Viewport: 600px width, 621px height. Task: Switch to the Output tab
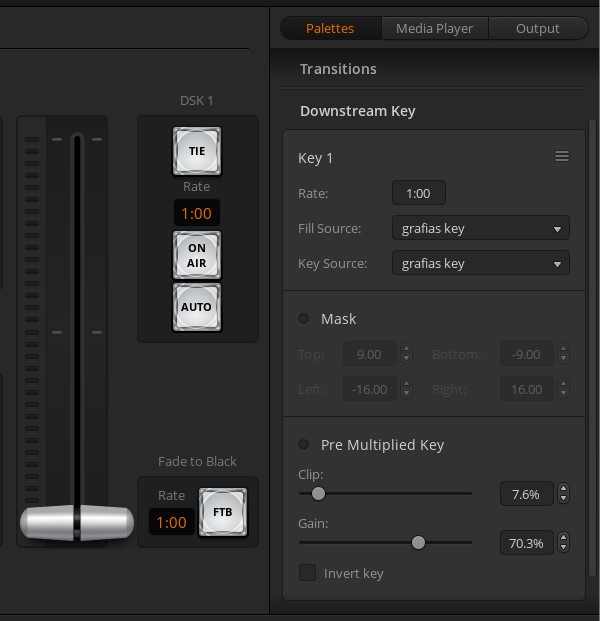537,28
